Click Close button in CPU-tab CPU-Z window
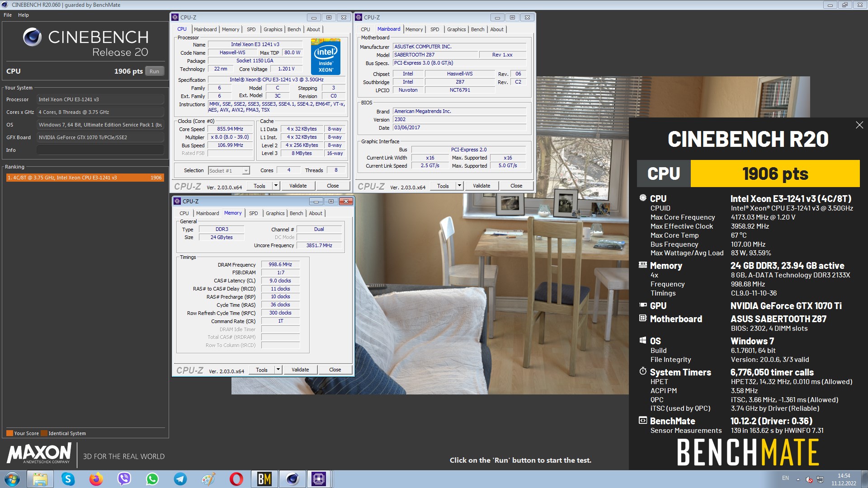Screen dimensions: 868x488 click(x=333, y=186)
